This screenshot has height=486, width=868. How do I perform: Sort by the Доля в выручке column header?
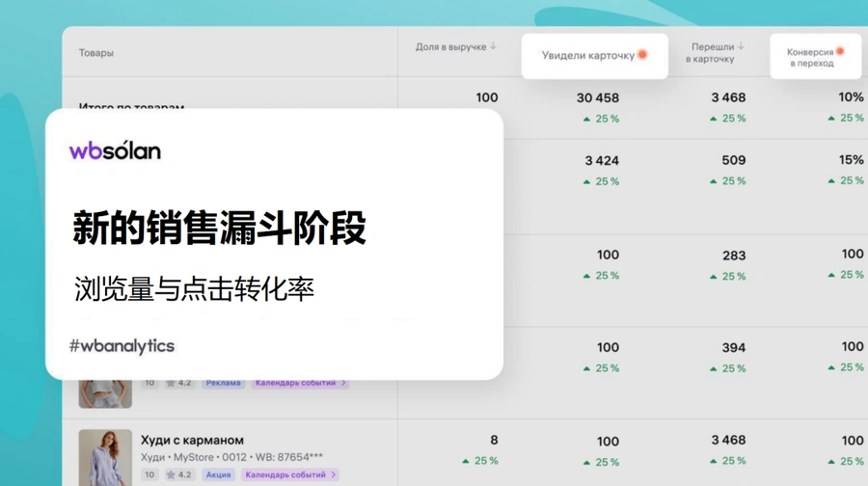click(451, 47)
